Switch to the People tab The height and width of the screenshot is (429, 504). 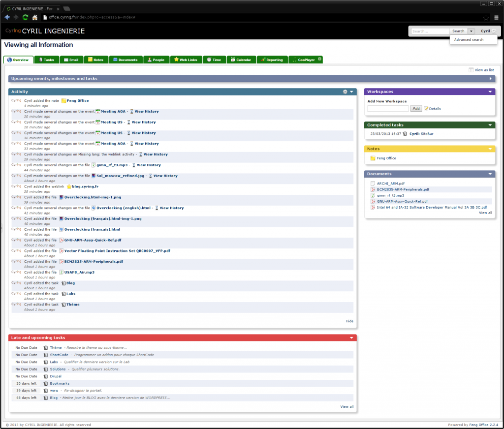pos(156,60)
